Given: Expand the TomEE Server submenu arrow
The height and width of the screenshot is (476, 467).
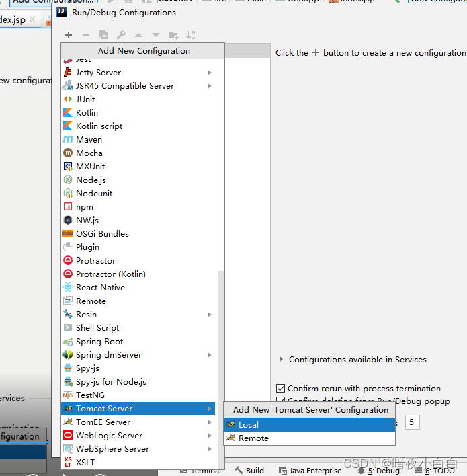Looking at the screenshot, I should [210, 422].
